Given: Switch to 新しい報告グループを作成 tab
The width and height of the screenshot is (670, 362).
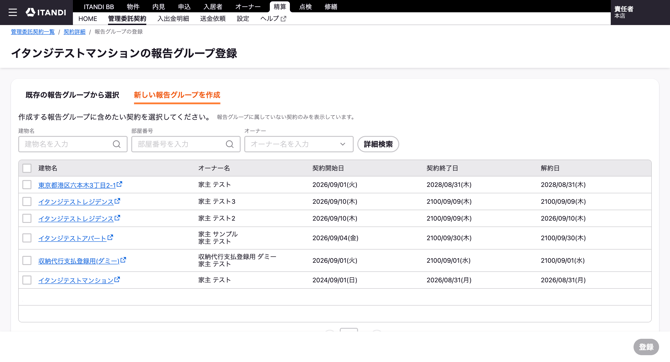Looking at the screenshot, I should (x=177, y=95).
